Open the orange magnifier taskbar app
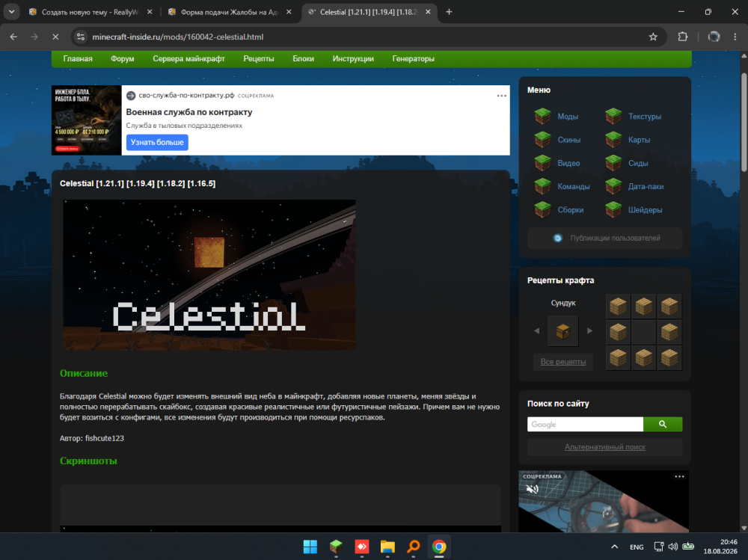 pyautogui.click(x=413, y=547)
